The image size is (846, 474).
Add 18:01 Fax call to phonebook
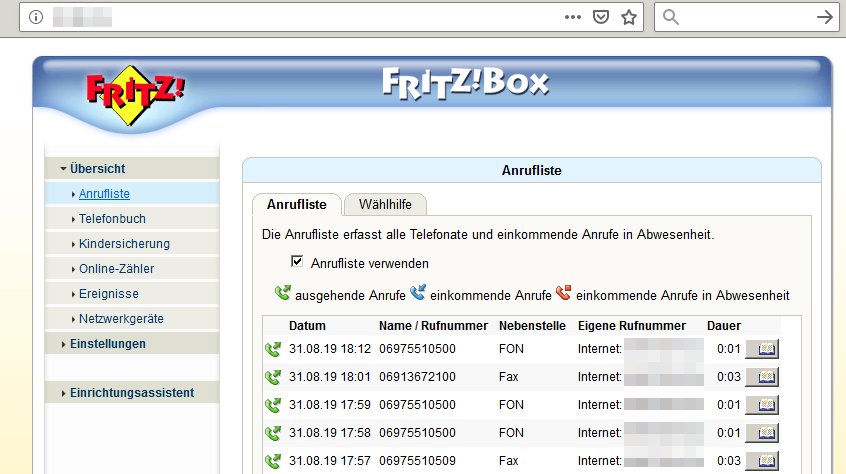(762, 377)
